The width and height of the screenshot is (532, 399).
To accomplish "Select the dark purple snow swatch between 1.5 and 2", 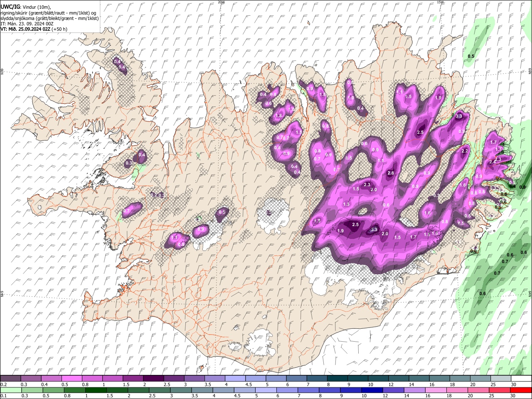I will 133,378.
